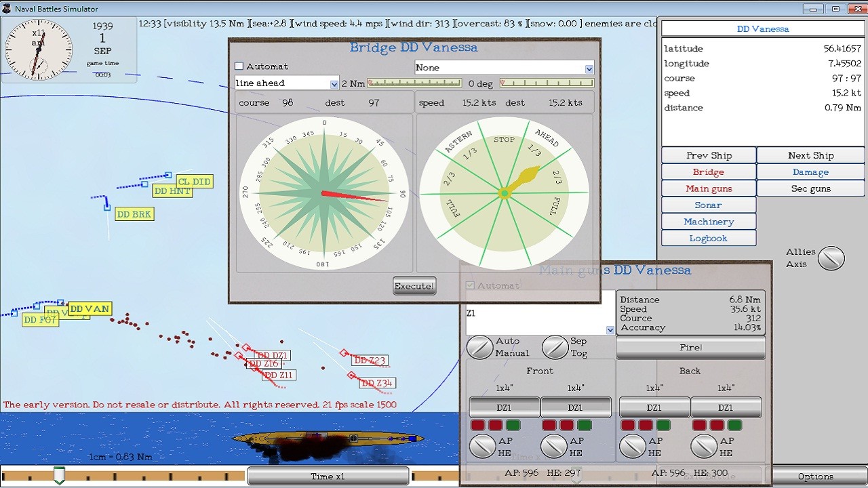Open the Z1 target list dropdown
This screenshot has height=488, width=868.
pyautogui.click(x=609, y=330)
